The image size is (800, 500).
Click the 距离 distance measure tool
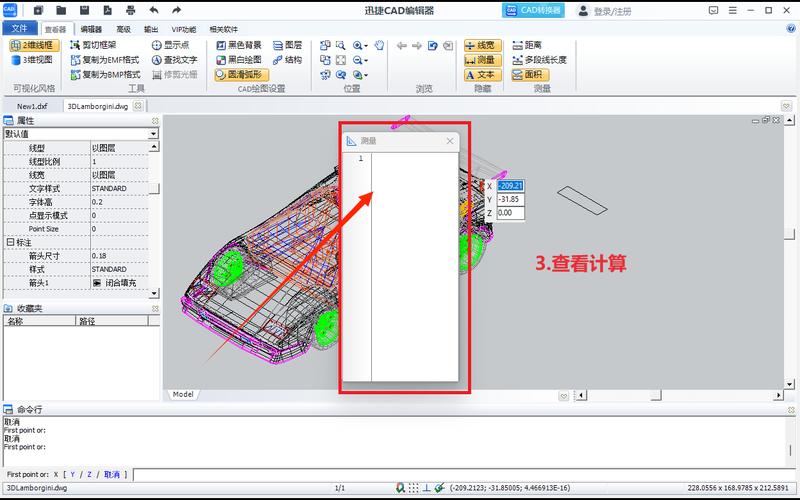527,45
